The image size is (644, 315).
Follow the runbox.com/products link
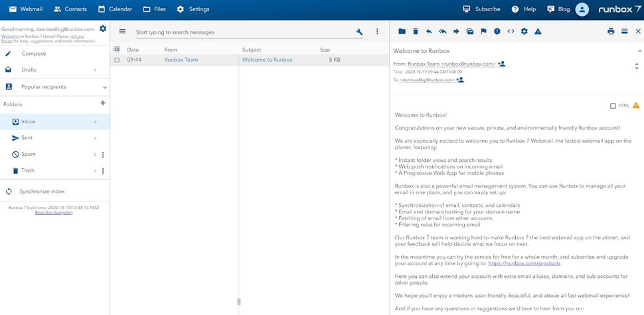[524, 263]
